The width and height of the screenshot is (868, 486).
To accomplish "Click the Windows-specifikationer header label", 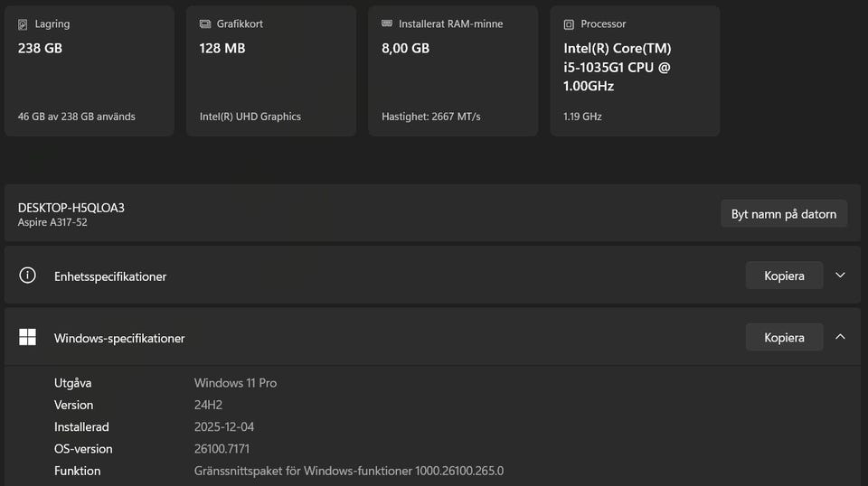I will (x=119, y=338).
